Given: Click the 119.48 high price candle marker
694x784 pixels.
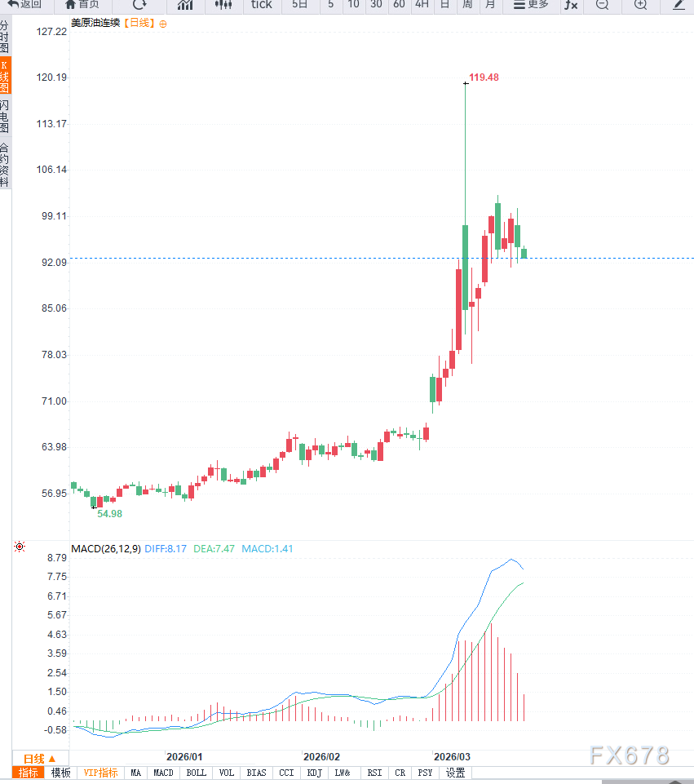Looking at the screenshot, I should [x=466, y=82].
